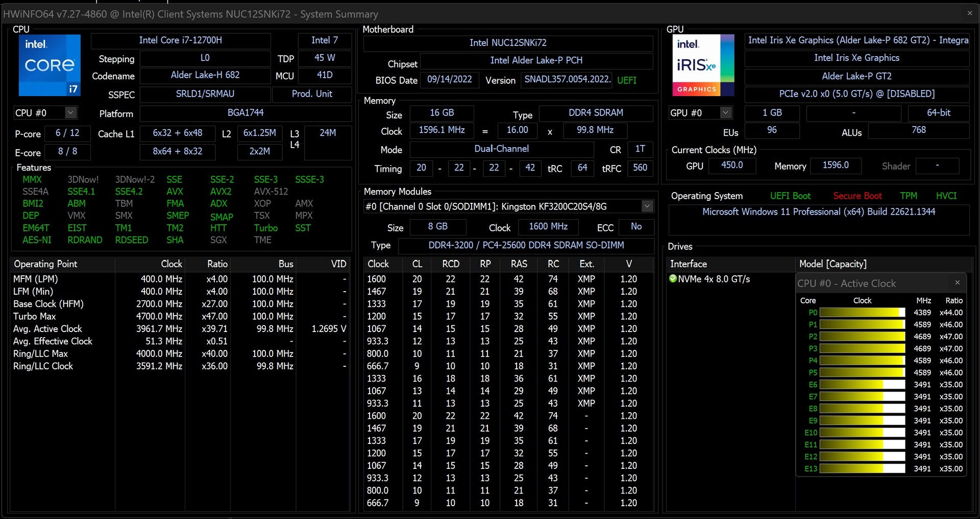Click the memory size 16 GB field
The width and height of the screenshot is (980, 519).
click(x=442, y=113)
